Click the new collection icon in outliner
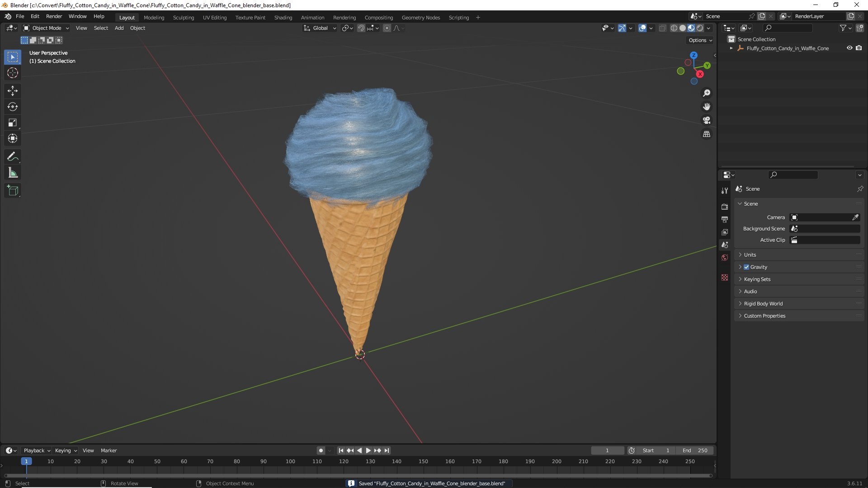The image size is (868, 488). pyautogui.click(x=860, y=28)
